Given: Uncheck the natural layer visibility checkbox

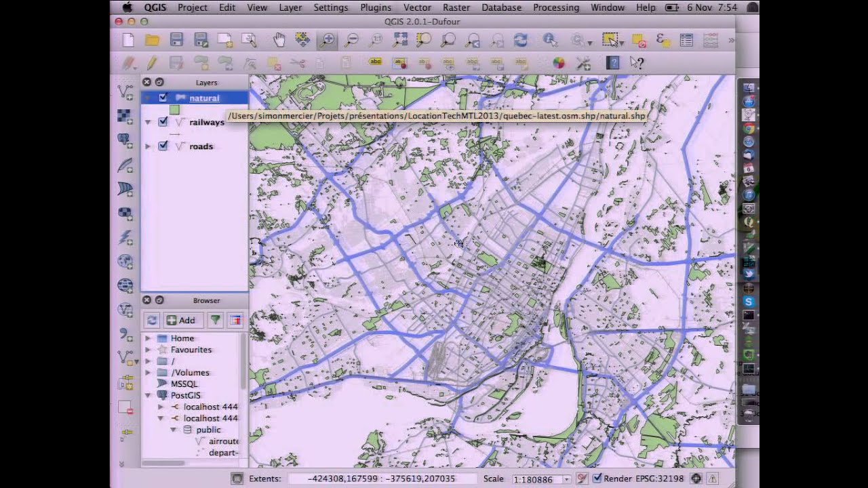Looking at the screenshot, I should [163, 98].
